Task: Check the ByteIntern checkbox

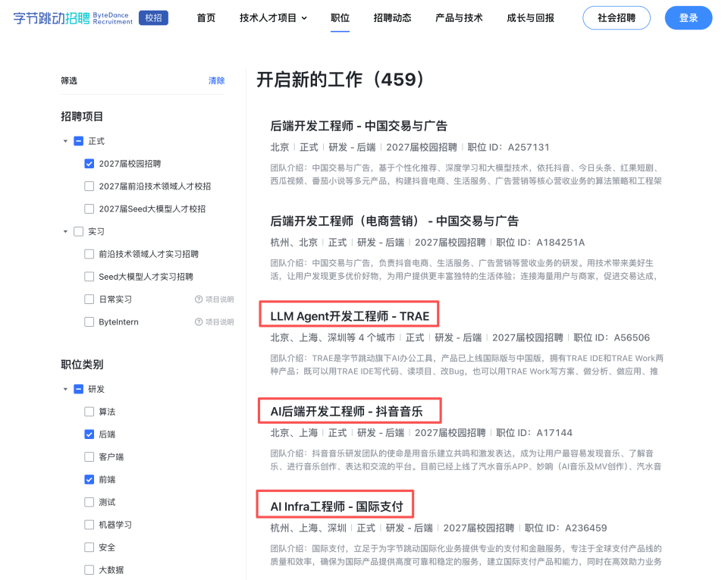Action: [89, 322]
